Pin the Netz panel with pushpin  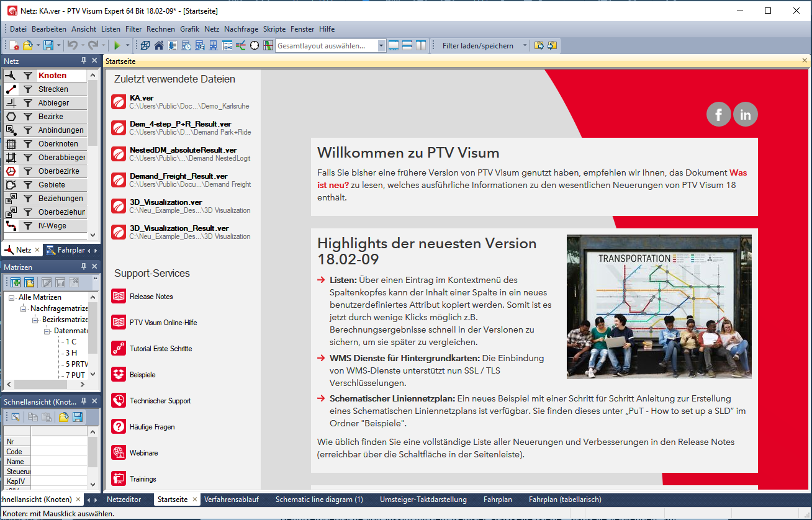pos(84,61)
